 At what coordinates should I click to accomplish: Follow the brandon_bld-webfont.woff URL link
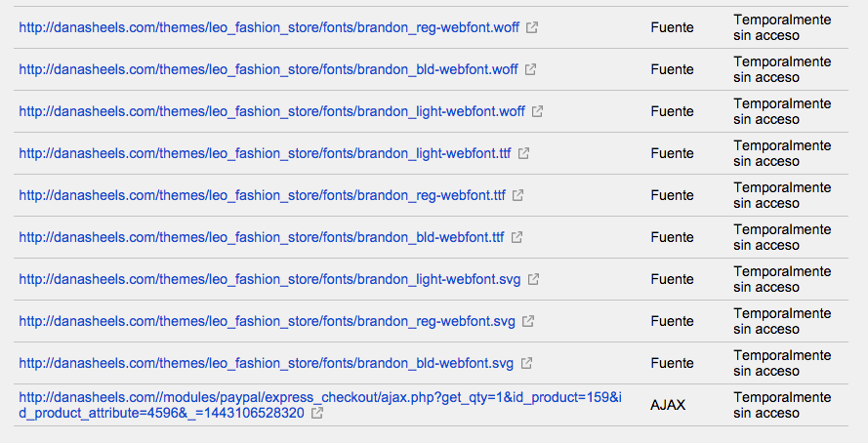269,69
